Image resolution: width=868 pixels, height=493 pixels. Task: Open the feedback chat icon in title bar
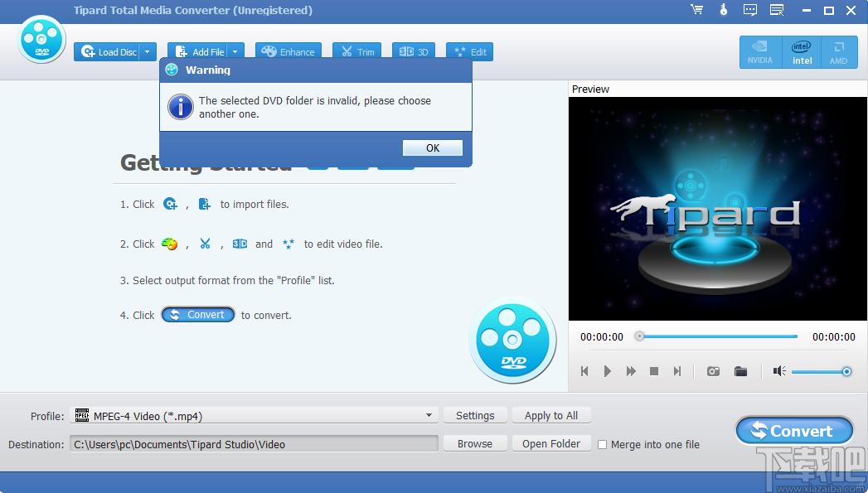tap(750, 10)
